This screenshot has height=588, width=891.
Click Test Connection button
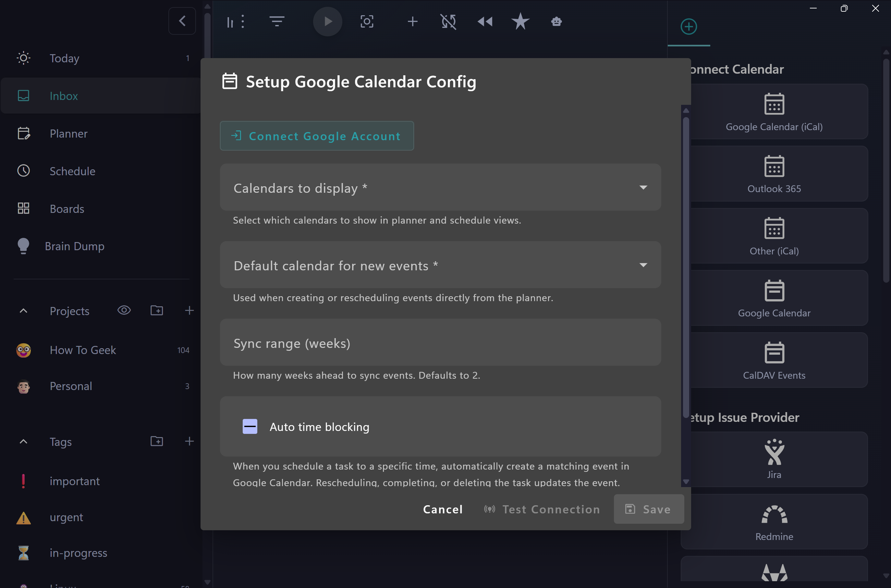click(x=542, y=509)
